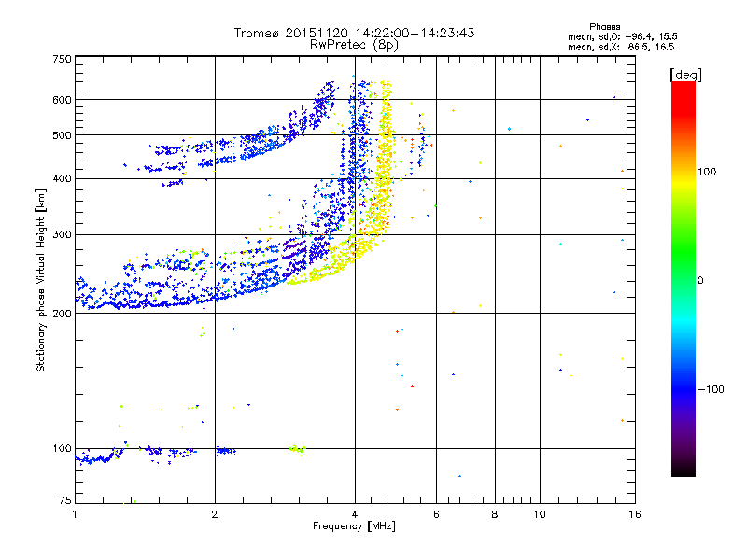Click the x-axis tick label '8'
The height and width of the screenshot is (560, 747).
tap(495, 514)
